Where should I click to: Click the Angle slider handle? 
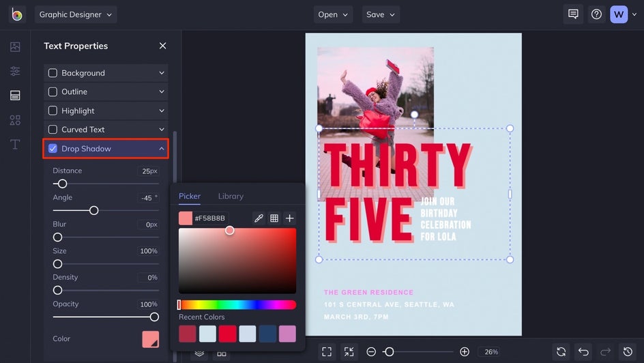93,210
